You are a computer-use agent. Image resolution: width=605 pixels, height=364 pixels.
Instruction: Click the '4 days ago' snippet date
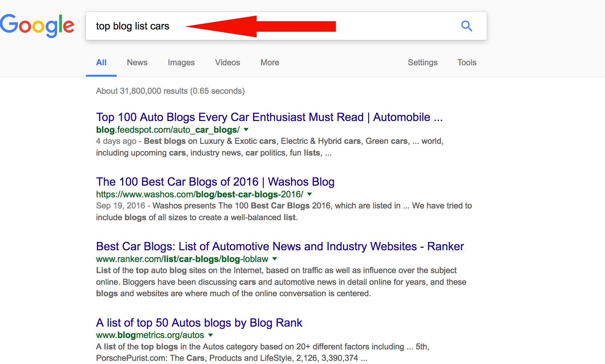[116, 141]
